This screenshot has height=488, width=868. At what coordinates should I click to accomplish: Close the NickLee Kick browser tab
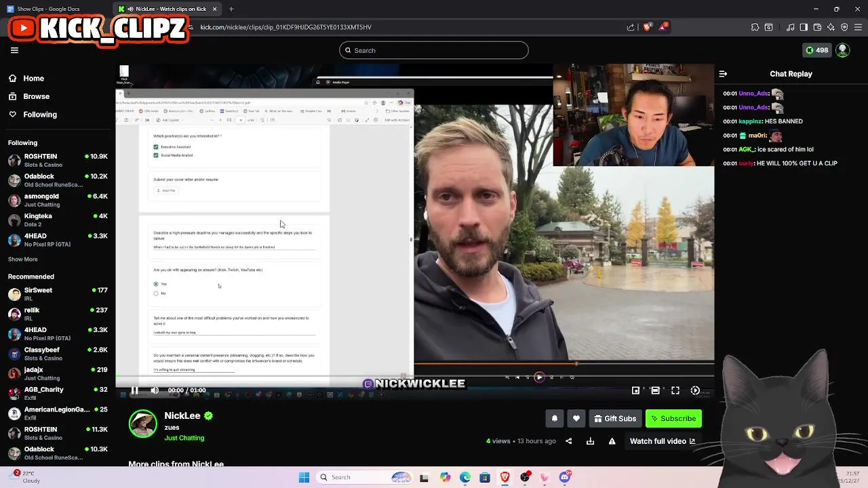point(215,9)
